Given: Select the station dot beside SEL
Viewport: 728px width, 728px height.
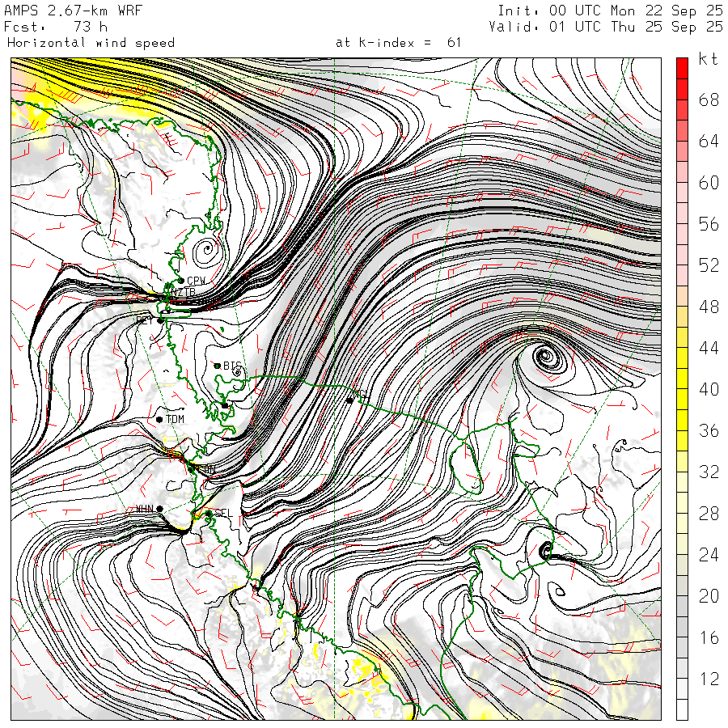Looking at the screenshot, I should [209, 513].
